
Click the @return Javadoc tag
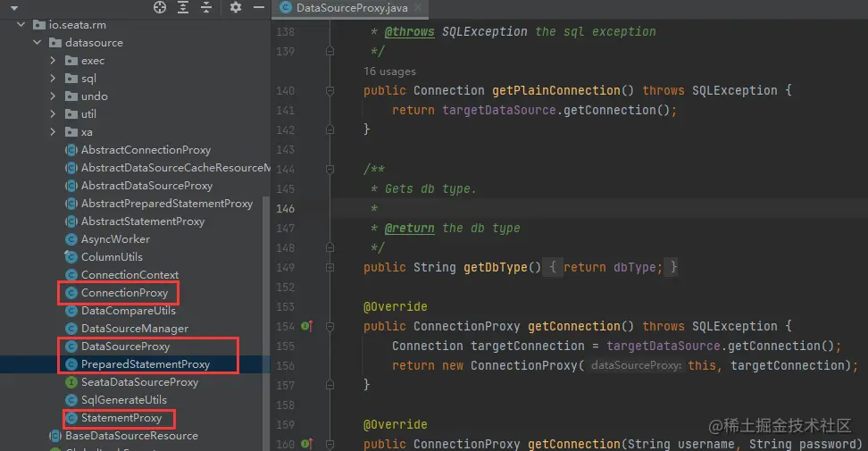pos(409,228)
